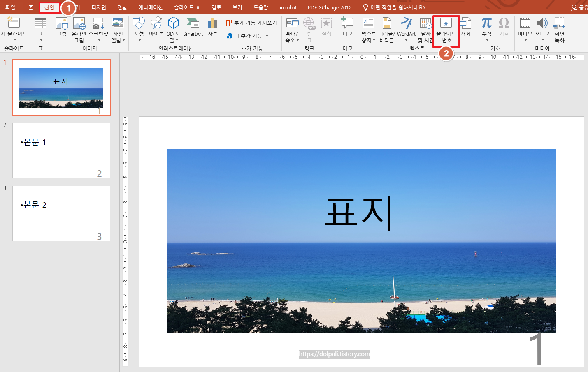This screenshot has width=588, height=372.
Task: Insert a text box (텍스트 상자)
Action: tap(369, 30)
